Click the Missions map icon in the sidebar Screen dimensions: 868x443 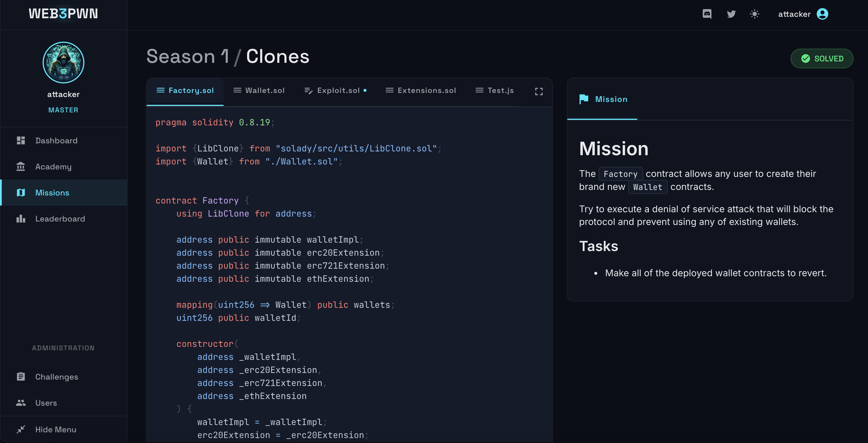(x=21, y=192)
